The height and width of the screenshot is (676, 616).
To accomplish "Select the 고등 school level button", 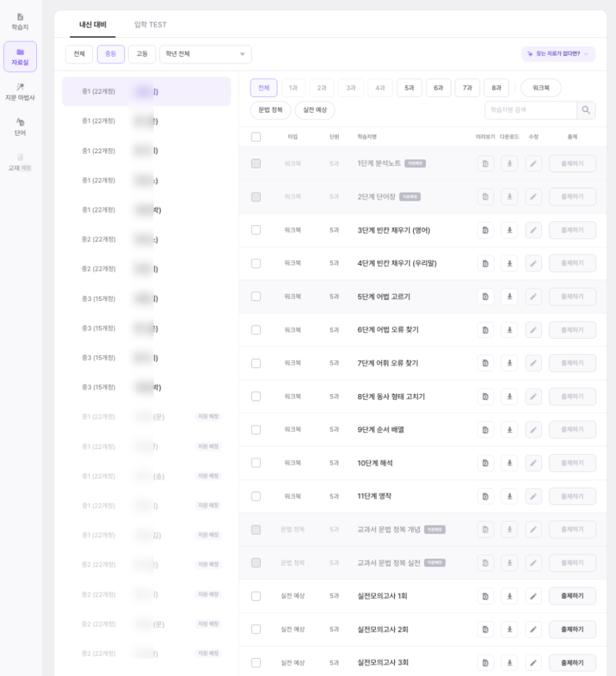I will coord(142,54).
